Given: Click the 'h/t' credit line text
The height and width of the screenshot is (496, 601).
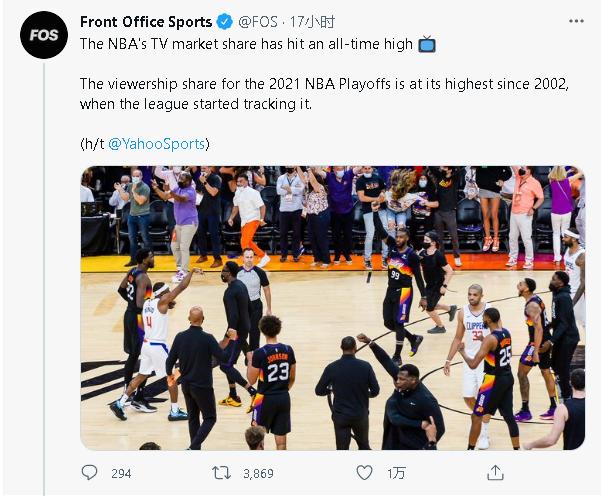Looking at the screenshot, I should 92,144.
